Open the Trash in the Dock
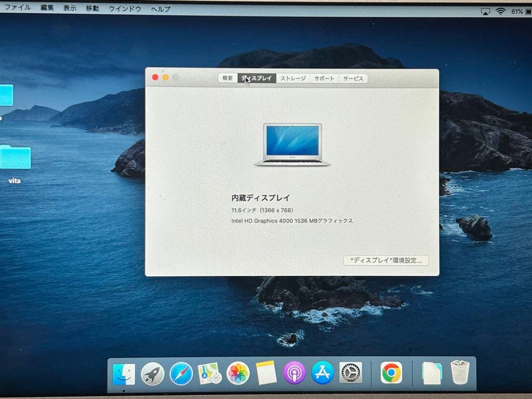The image size is (532, 399). pos(460,372)
